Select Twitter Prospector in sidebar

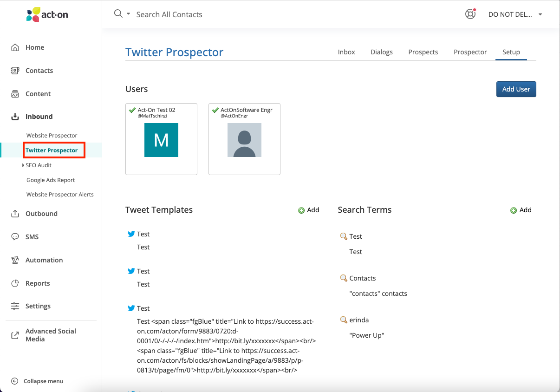[x=52, y=150]
